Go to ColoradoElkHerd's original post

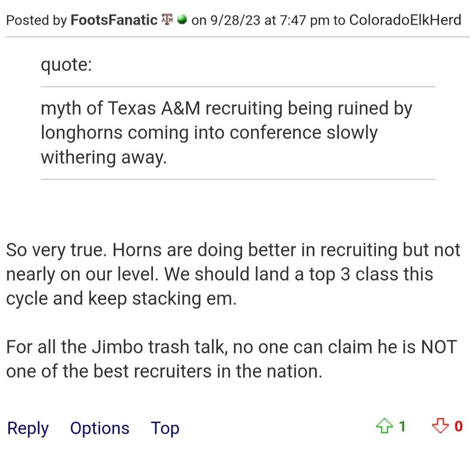point(405,20)
